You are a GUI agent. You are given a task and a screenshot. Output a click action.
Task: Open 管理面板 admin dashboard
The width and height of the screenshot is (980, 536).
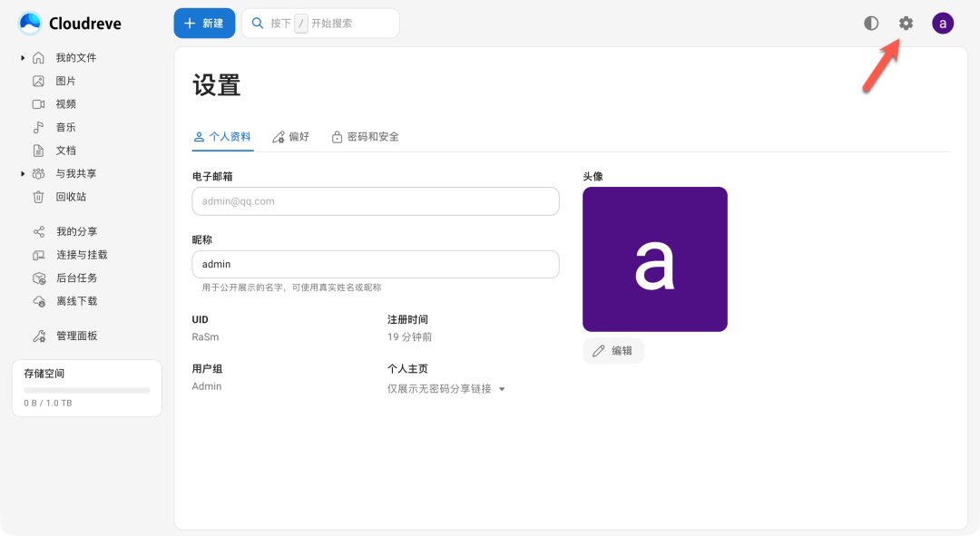(x=76, y=336)
